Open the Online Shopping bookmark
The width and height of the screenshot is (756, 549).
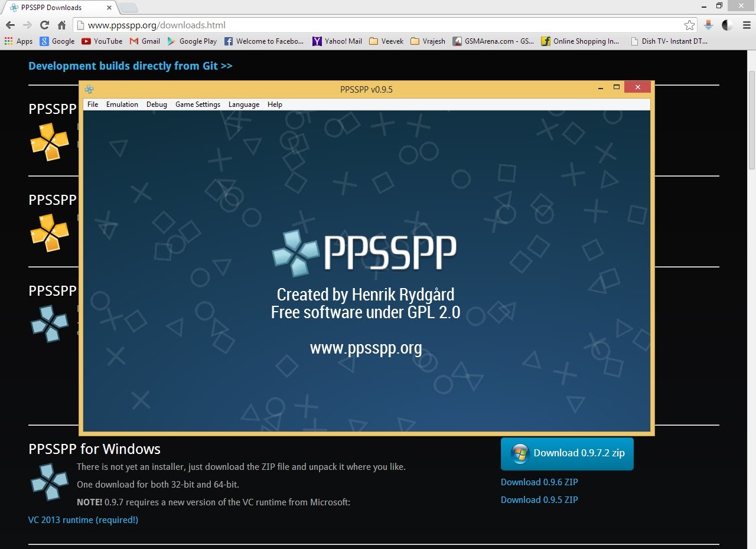click(580, 41)
